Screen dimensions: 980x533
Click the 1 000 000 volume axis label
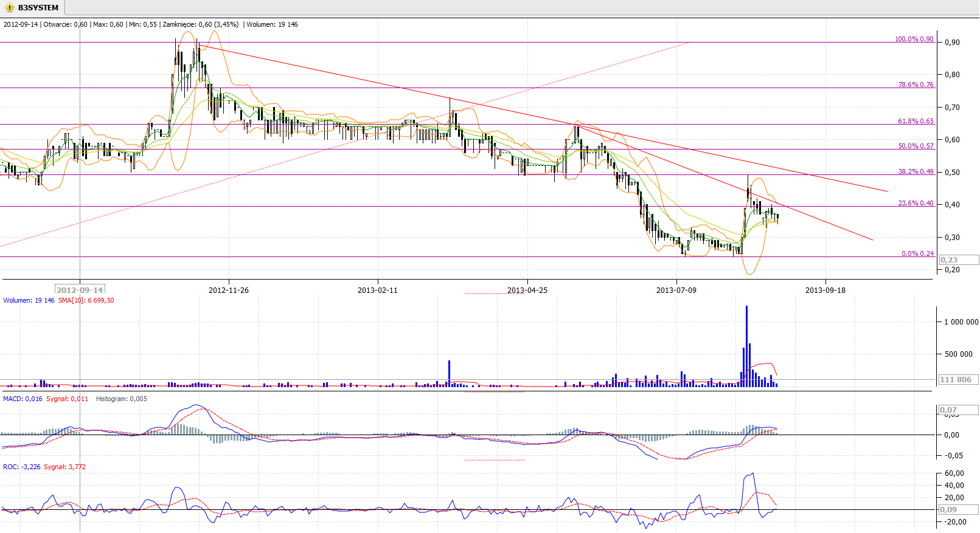tap(961, 322)
